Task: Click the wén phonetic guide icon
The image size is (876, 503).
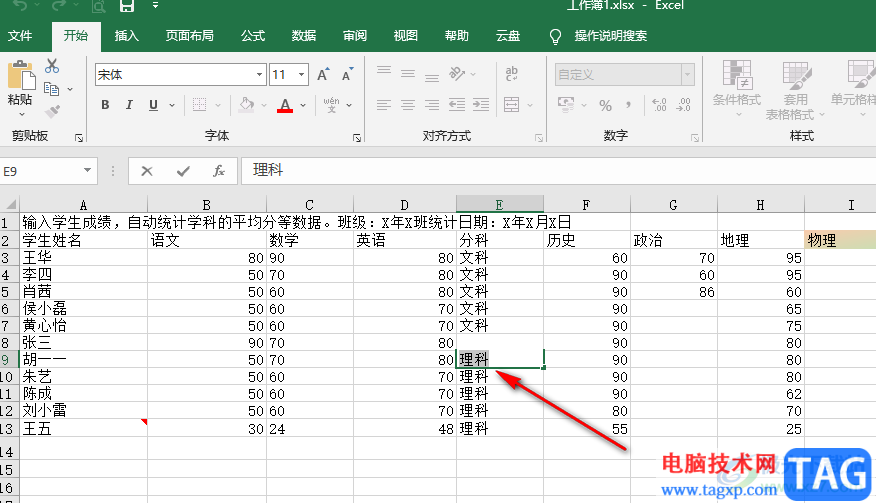Action: point(331,105)
